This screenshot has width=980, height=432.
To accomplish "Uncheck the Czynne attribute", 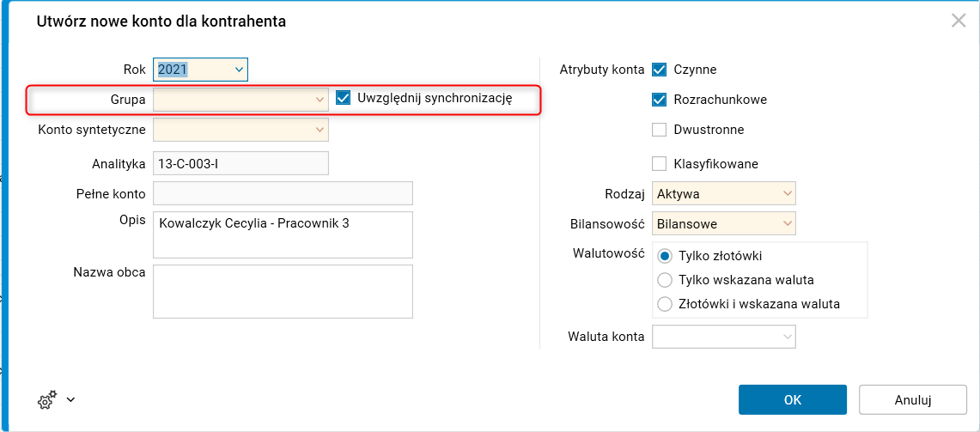I will point(660,70).
